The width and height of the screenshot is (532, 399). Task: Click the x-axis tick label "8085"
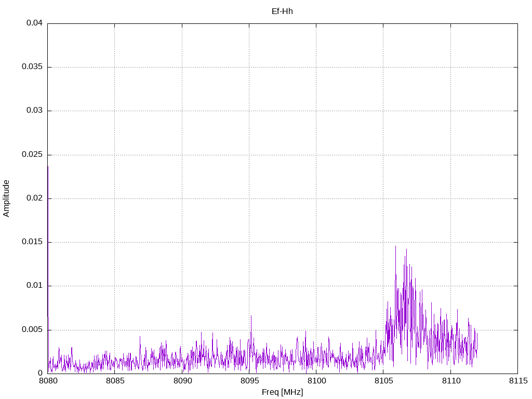115,381
